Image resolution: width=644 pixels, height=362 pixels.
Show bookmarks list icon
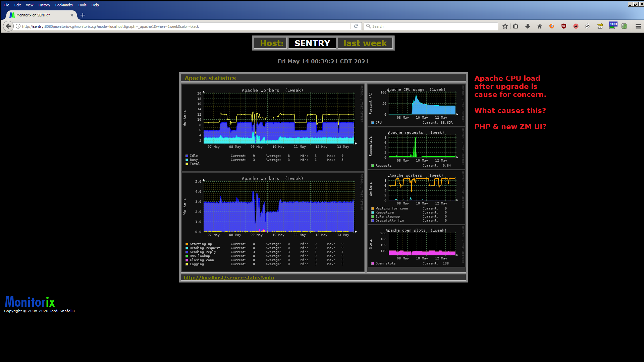click(x=516, y=26)
